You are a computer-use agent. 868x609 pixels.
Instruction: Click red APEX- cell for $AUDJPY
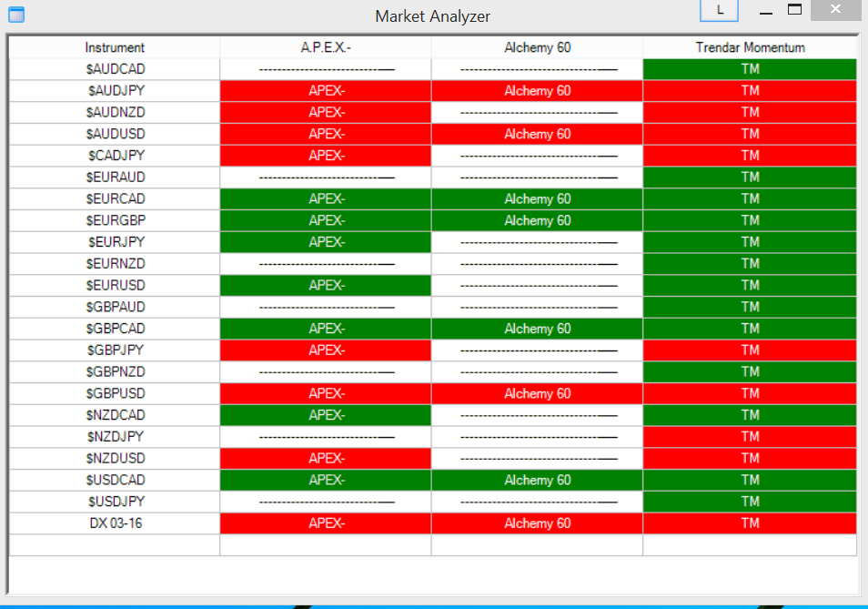(x=326, y=91)
